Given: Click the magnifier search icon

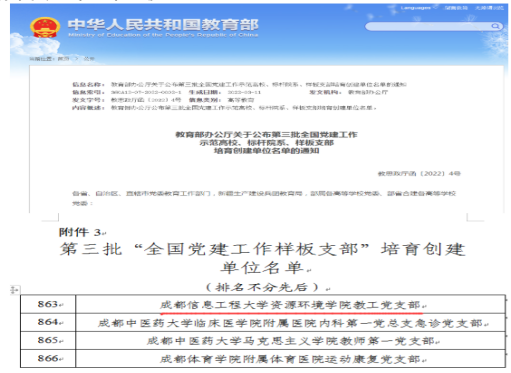Looking at the screenshot, I should click(x=495, y=26).
